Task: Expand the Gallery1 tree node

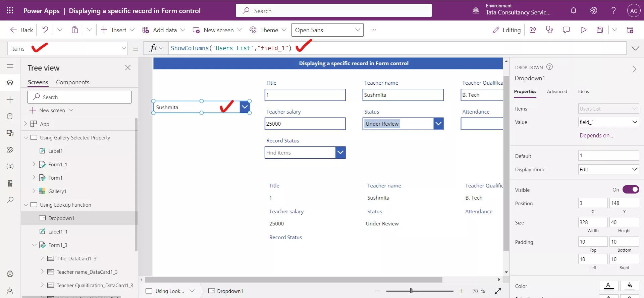Action: tap(34, 191)
